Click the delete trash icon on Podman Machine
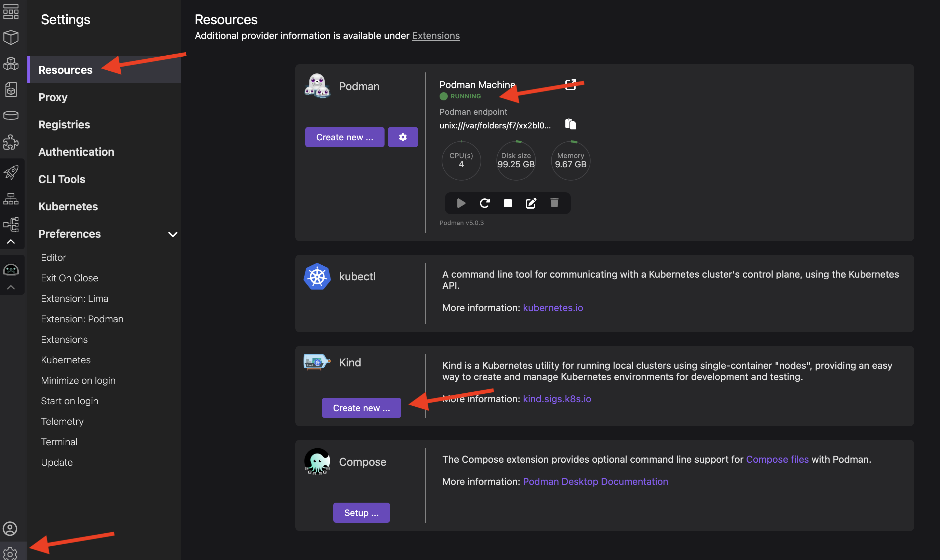 pyautogui.click(x=554, y=203)
